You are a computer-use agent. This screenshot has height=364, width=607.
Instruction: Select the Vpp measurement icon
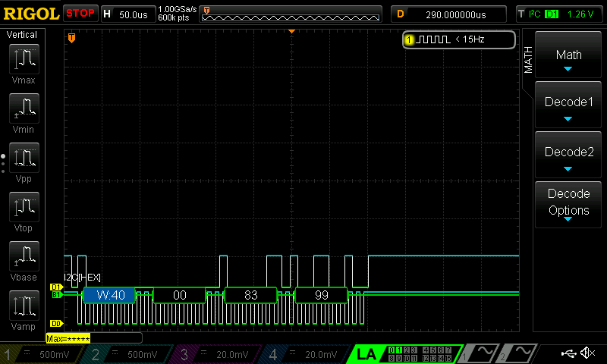[x=24, y=158]
